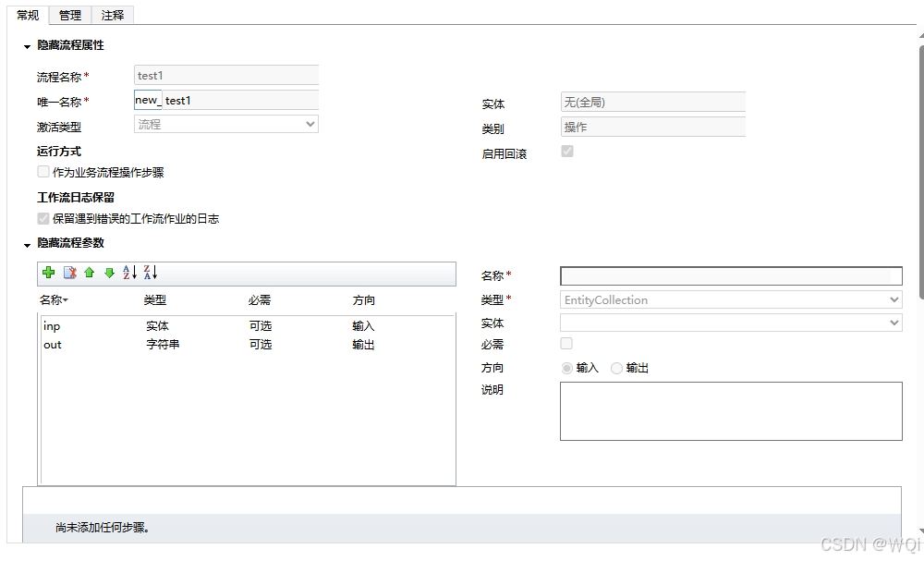Switch to the 管理 tab
The width and height of the screenshot is (924, 561).
[70, 16]
